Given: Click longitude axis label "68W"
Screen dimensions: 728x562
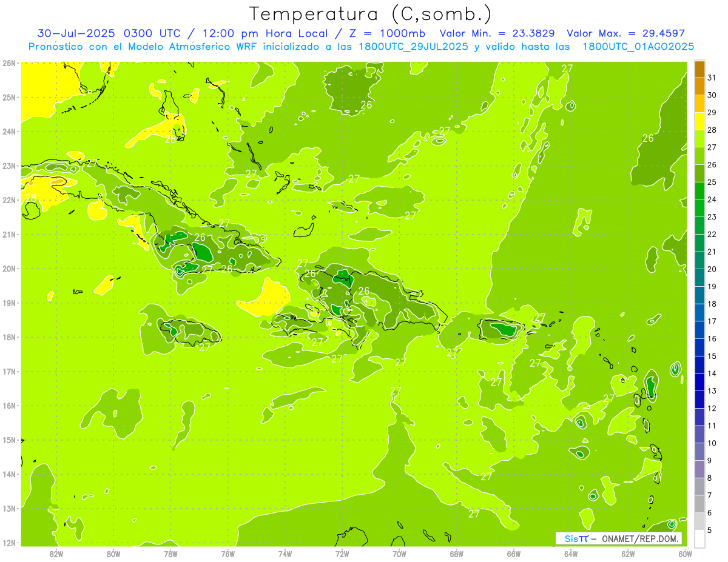Looking at the screenshot, I should click(457, 554).
